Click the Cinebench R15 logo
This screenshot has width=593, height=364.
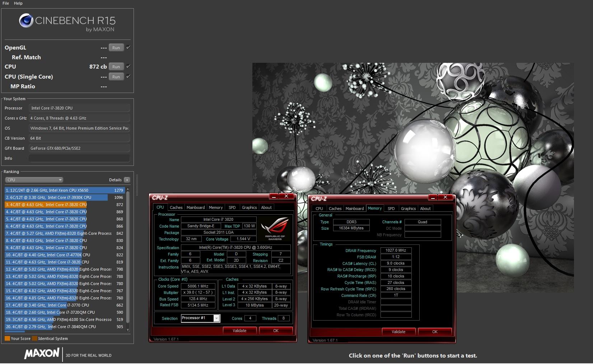67,23
